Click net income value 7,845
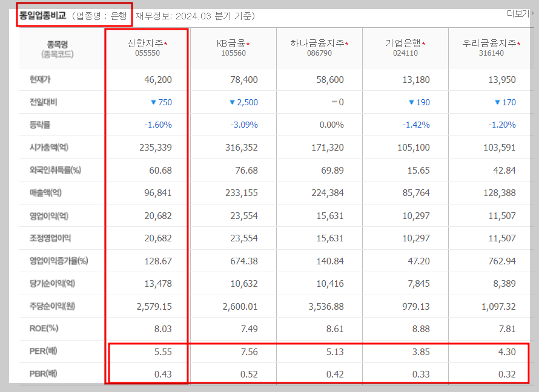The width and height of the screenshot is (539, 392). (418, 284)
